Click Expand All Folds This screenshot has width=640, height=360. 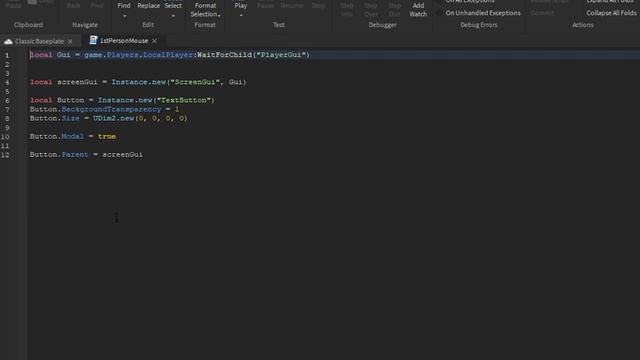click(609, 2)
